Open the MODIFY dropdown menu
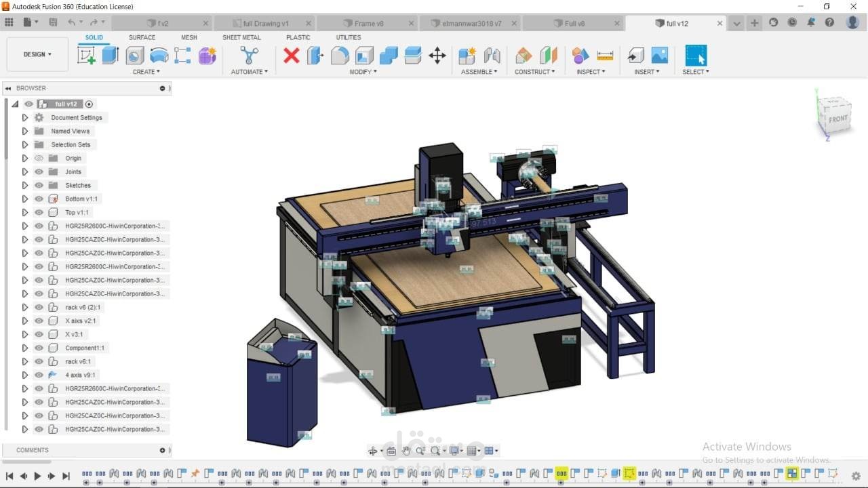Viewport: 868px width, 488px height. pyautogui.click(x=363, y=71)
